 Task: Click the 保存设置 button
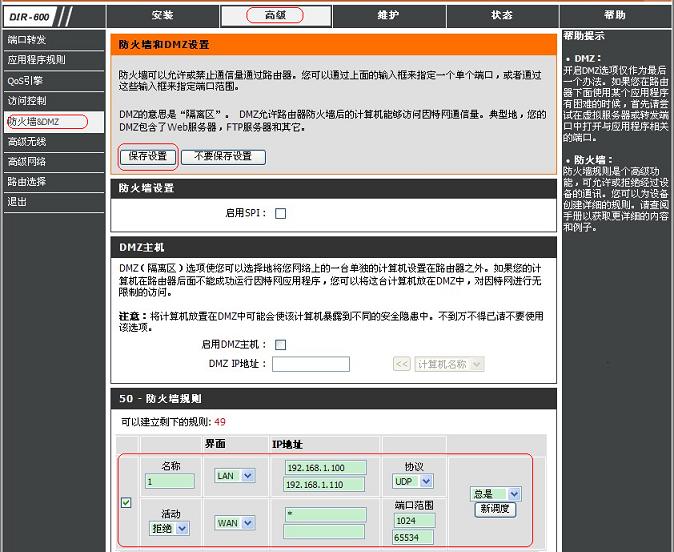tap(149, 156)
